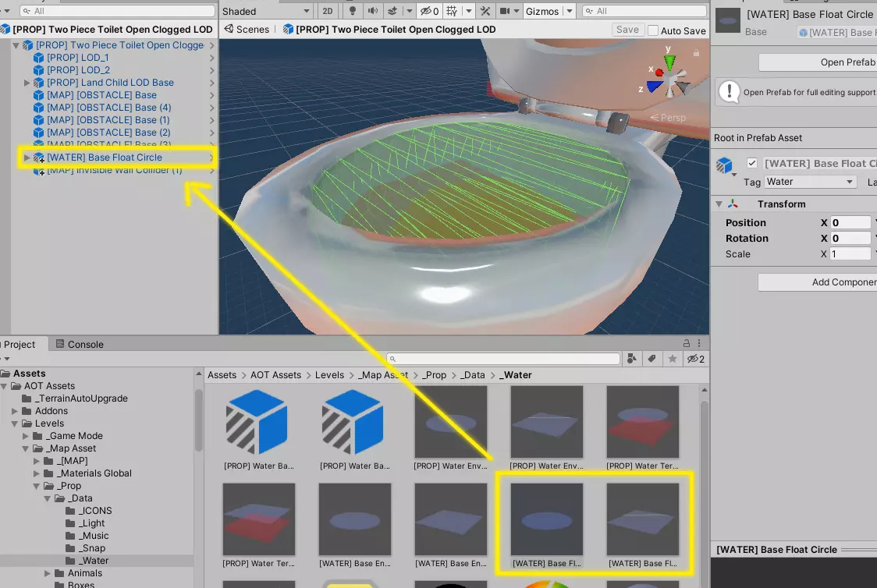Expand the _Game Mode folder
877x588 pixels.
click(x=25, y=436)
